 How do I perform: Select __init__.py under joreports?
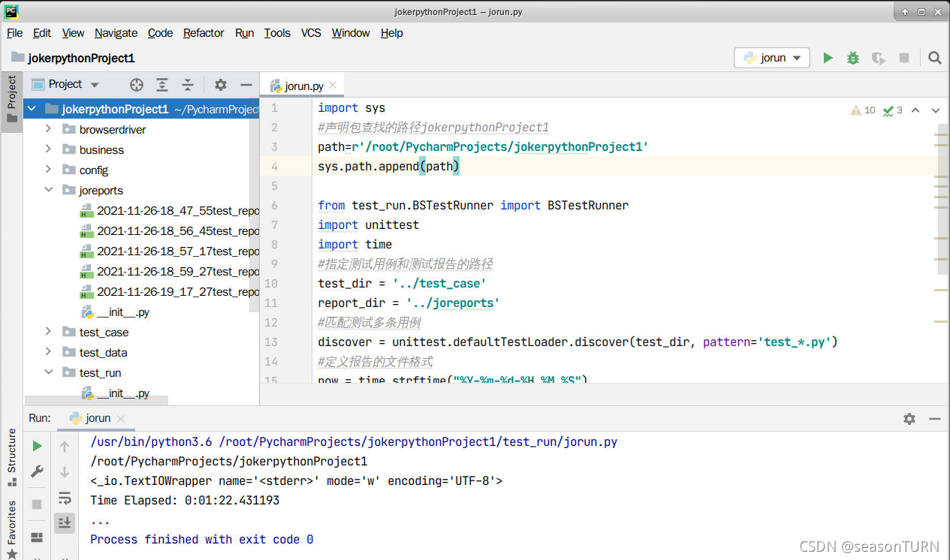(x=116, y=312)
